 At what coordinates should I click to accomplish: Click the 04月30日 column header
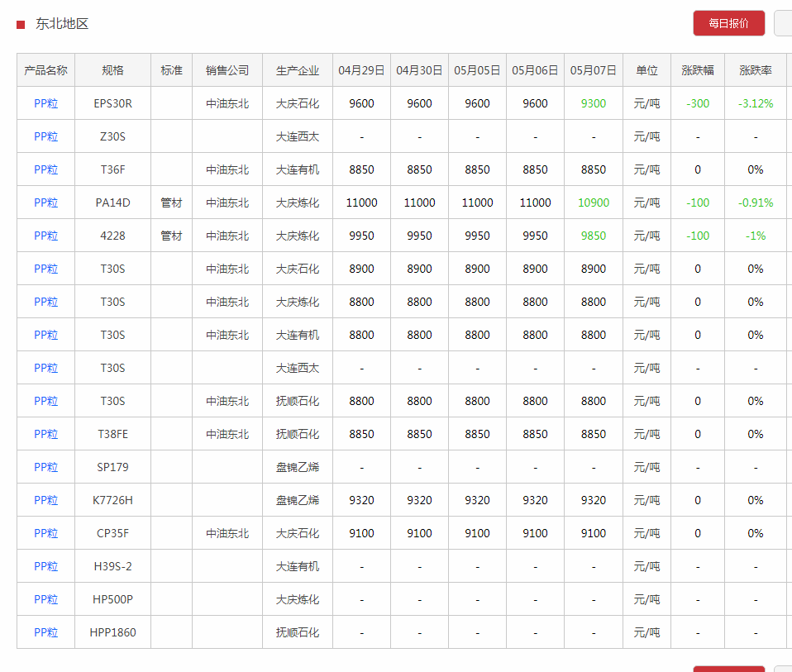click(x=419, y=70)
